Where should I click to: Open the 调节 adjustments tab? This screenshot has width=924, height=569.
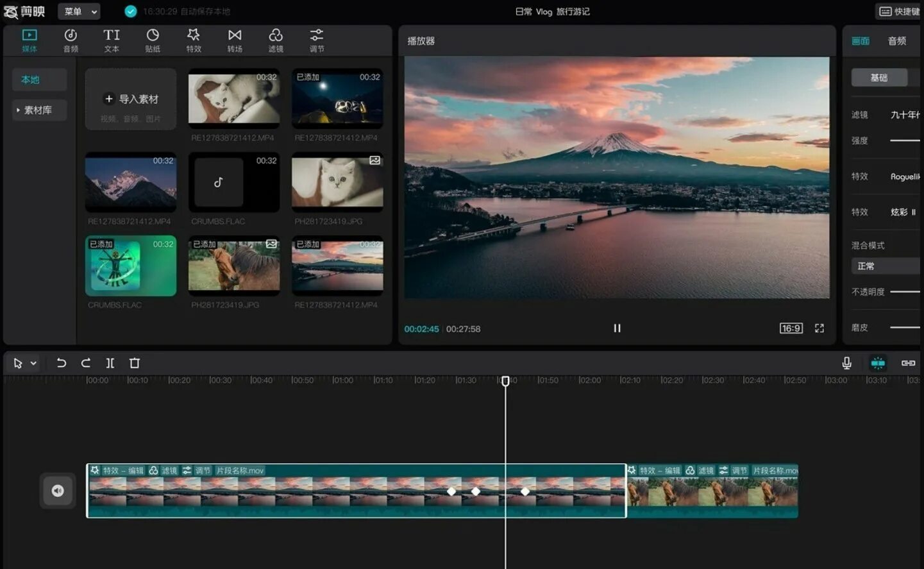317,40
